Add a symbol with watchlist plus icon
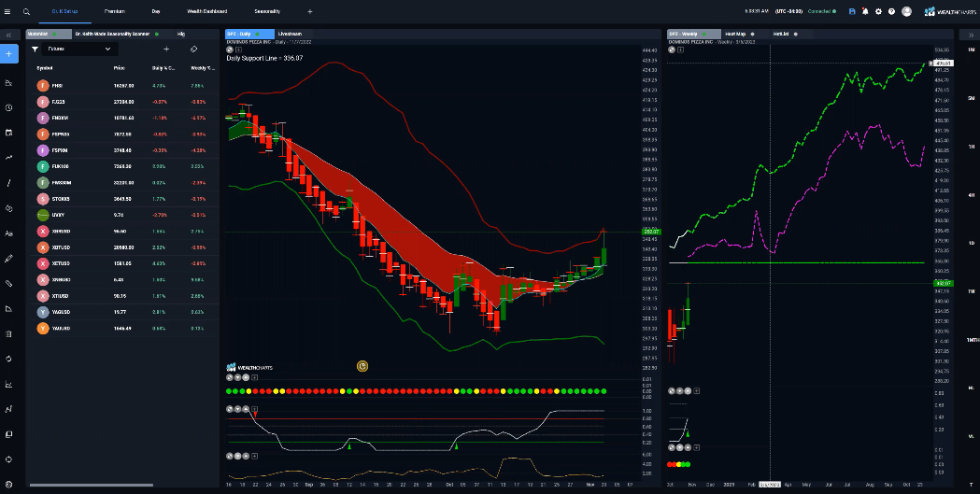The height and width of the screenshot is (494, 980). pos(166,49)
